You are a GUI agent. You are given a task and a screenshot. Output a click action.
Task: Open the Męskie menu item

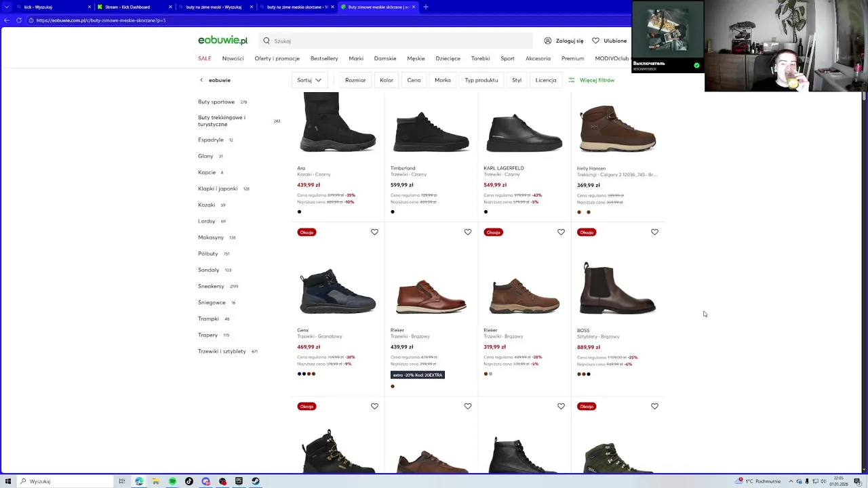pos(416,58)
